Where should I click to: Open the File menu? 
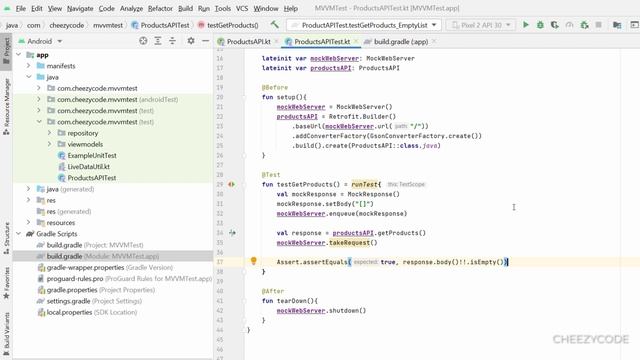(x=20, y=8)
